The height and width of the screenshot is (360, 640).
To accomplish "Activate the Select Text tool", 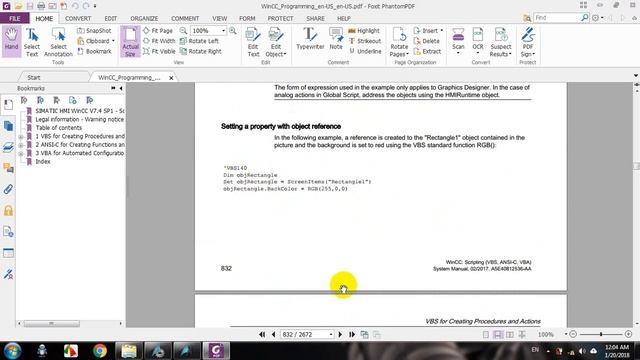I will click(x=32, y=42).
